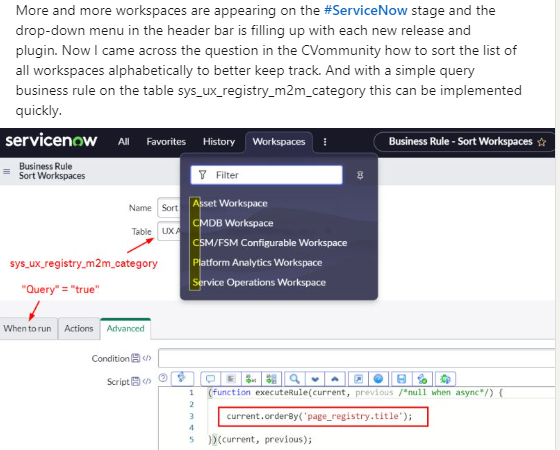
Task: Open Asset Workspace
Action: (x=230, y=203)
